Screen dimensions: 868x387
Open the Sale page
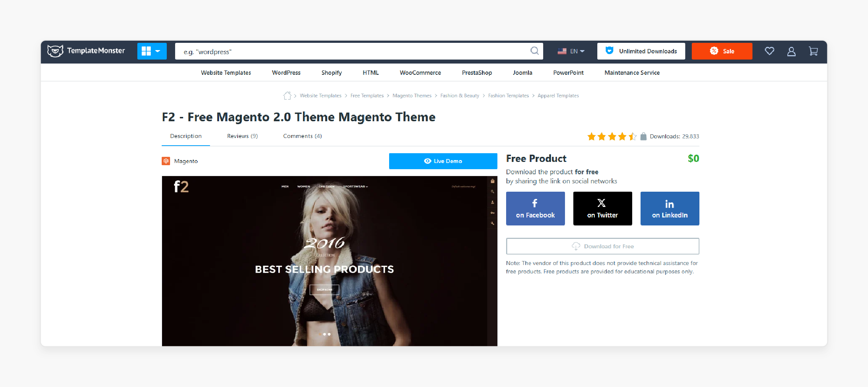[722, 51]
